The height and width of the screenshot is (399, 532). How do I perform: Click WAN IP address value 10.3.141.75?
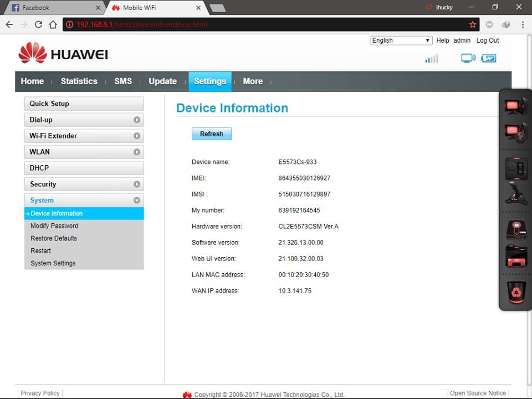[295, 291]
